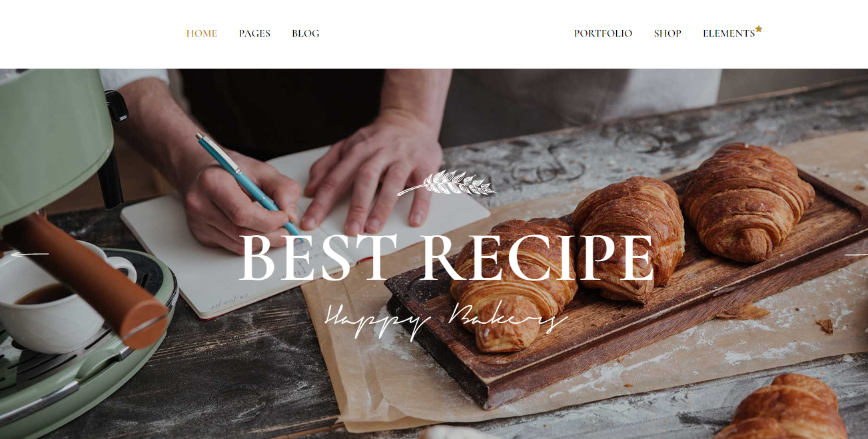
Task: Click the BEST RECIPE headline
Action: [x=446, y=258]
